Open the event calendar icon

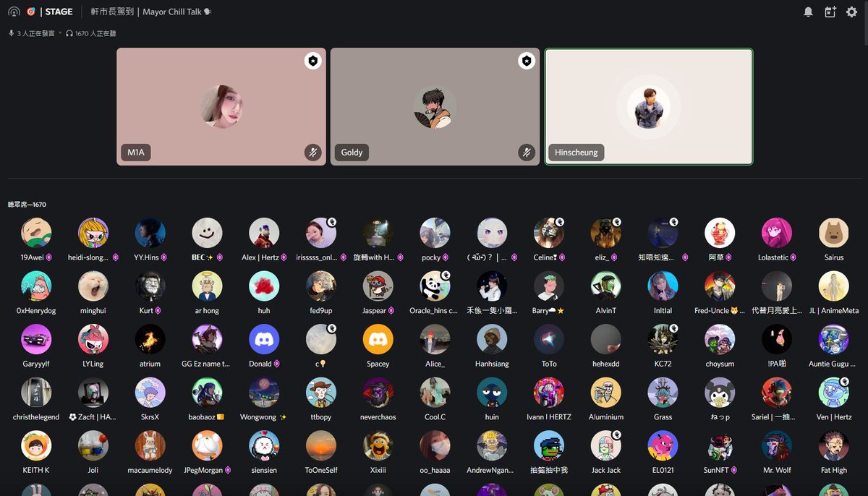(x=830, y=12)
